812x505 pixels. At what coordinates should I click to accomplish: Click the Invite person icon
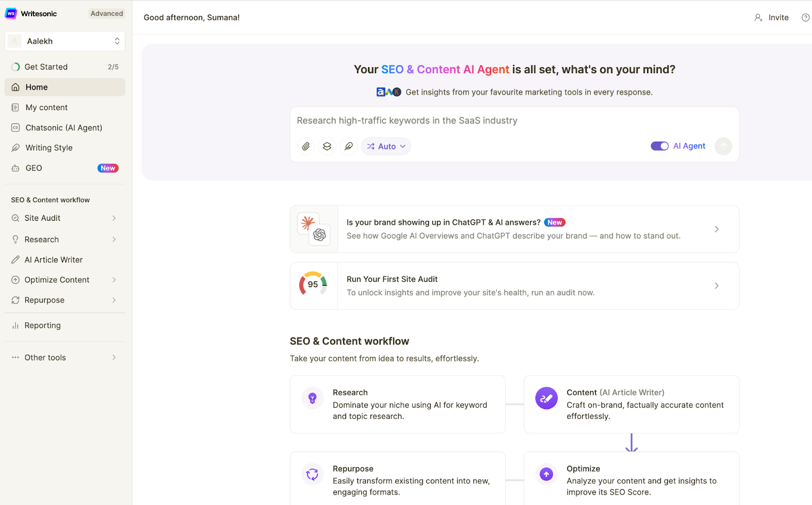(x=758, y=18)
